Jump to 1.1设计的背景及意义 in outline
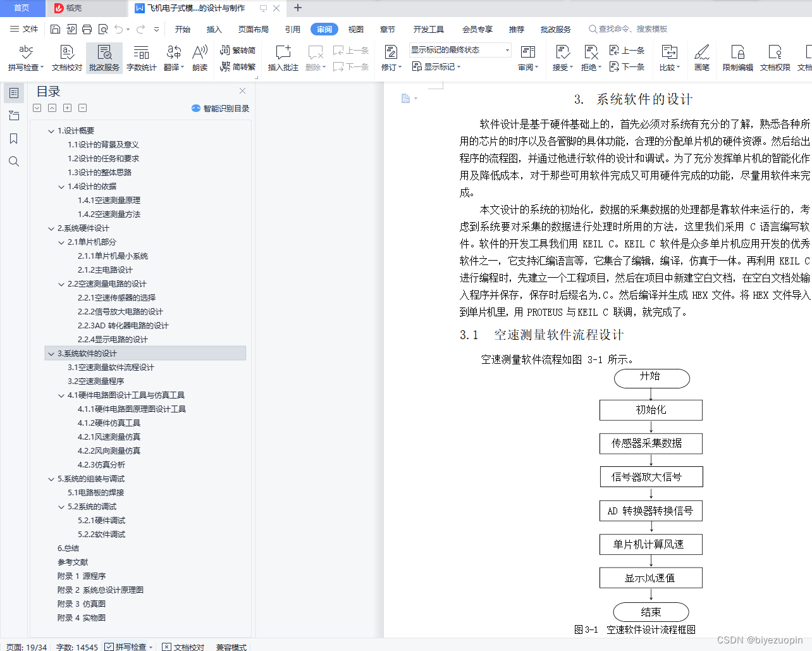Viewport: 812px width, 651px height. click(x=103, y=145)
